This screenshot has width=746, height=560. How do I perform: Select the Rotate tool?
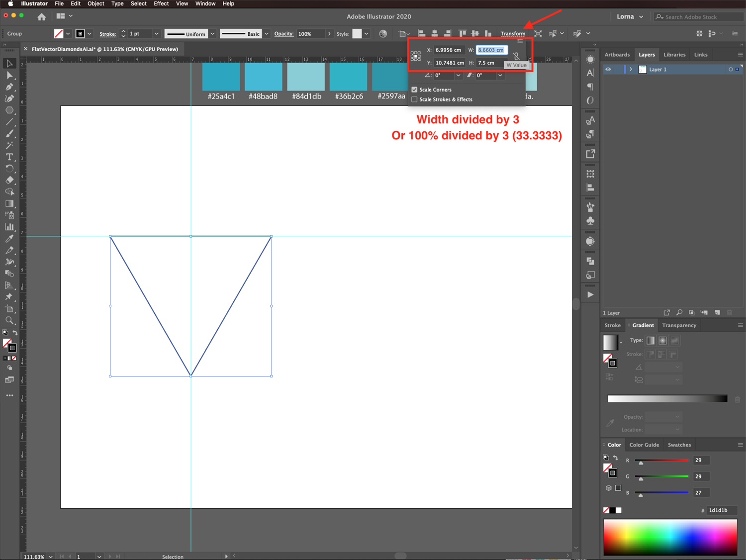click(9, 169)
